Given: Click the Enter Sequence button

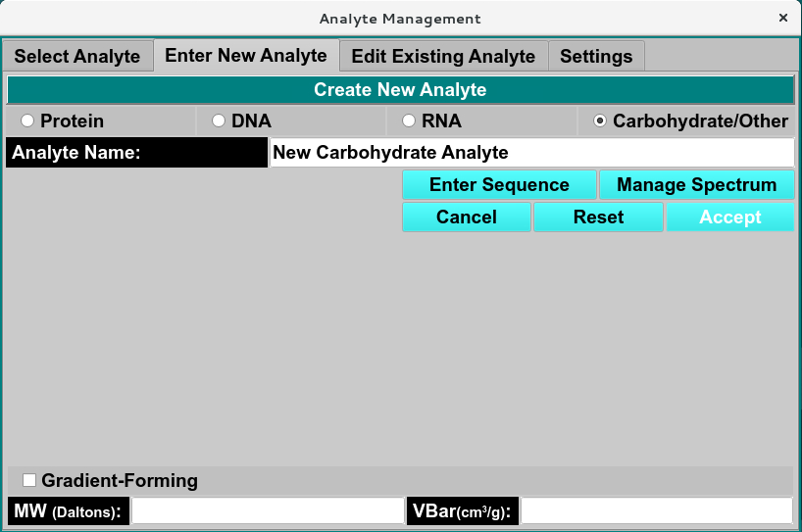Looking at the screenshot, I should pyautogui.click(x=499, y=185).
